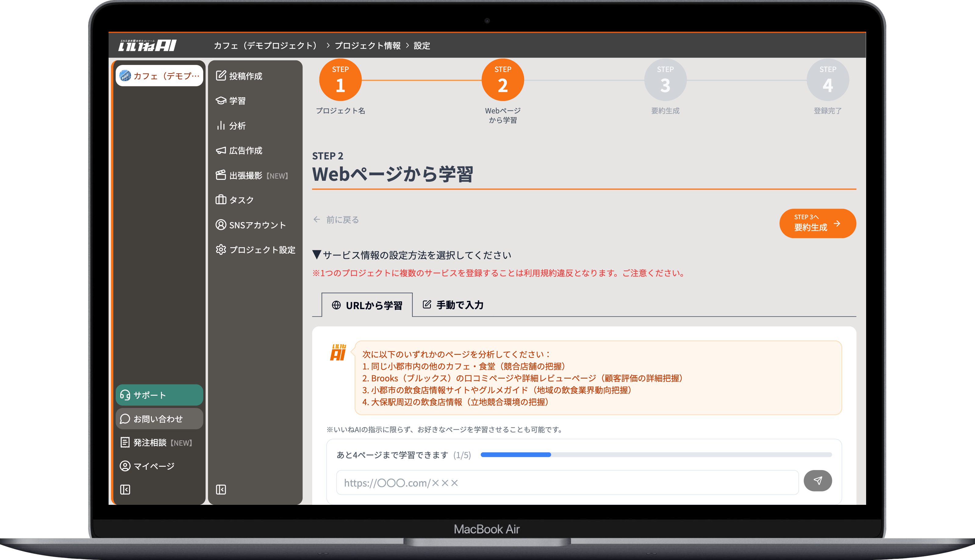The height and width of the screenshot is (560, 975).
Task: Collapse the secondary menu sidebar panel
Action: point(221,490)
